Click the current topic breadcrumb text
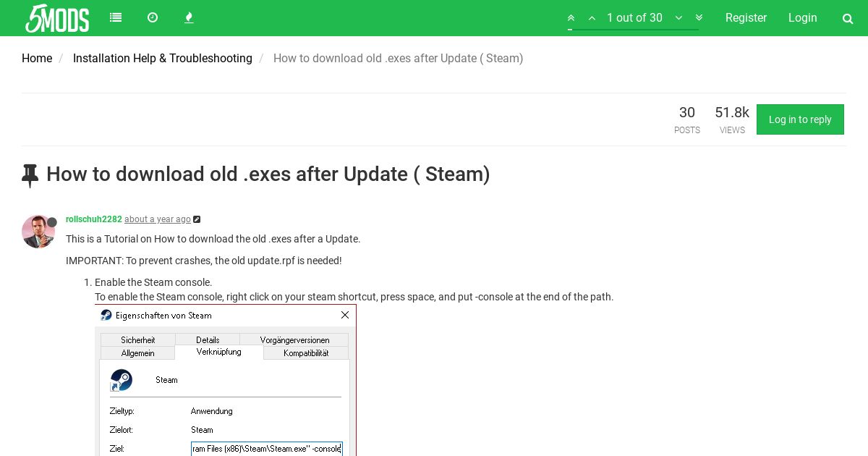 click(x=399, y=59)
